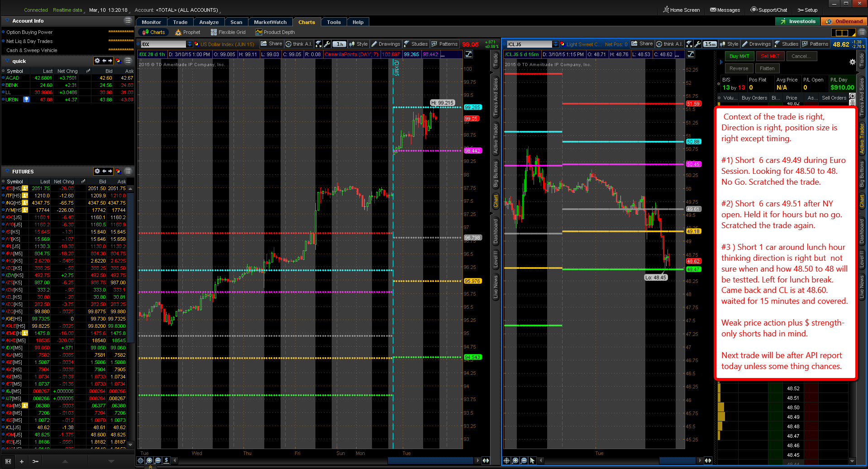The width and height of the screenshot is (868, 469).
Task: Toggle drawing-set tool icon on /DX chart
Action: [x=319, y=44]
